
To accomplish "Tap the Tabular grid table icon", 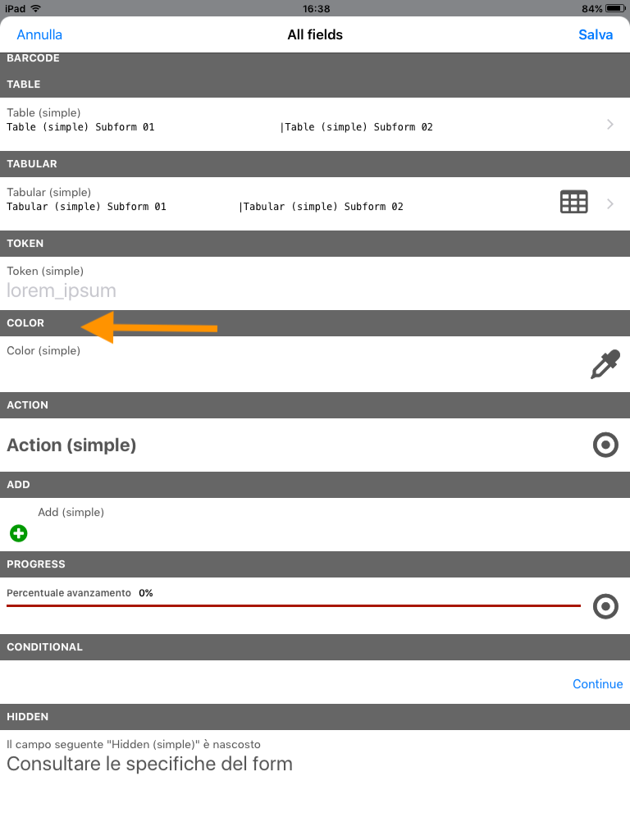I will tap(573, 202).
